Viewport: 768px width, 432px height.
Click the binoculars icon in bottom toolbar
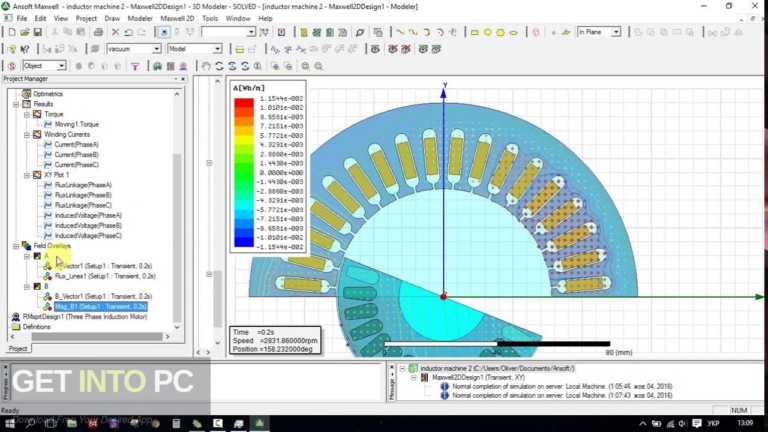(x=157, y=66)
